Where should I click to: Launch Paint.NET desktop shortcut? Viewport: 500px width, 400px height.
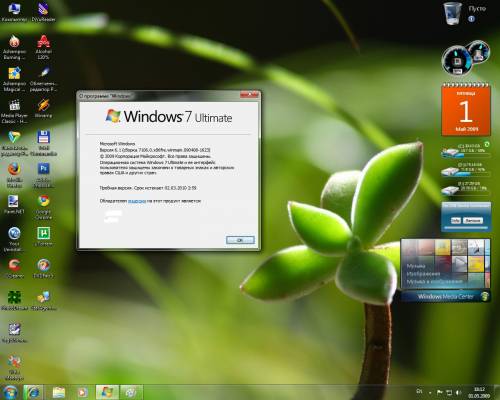click(x=14, y=204)
